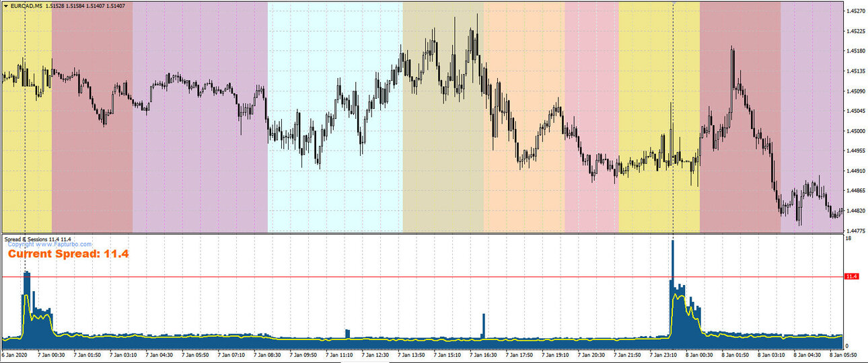Click the 1.45270 price scale label
868x363 pixels.
pos(856,11)
